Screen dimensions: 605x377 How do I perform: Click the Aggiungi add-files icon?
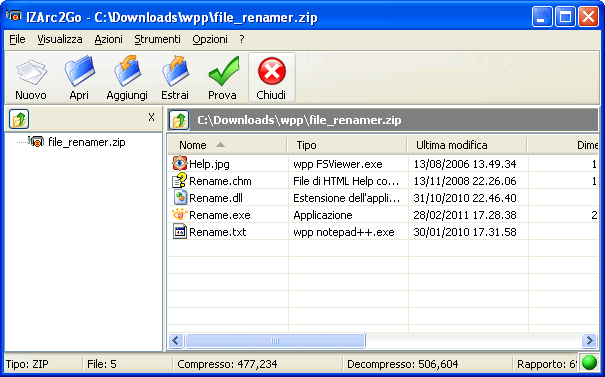pos(127,71)
